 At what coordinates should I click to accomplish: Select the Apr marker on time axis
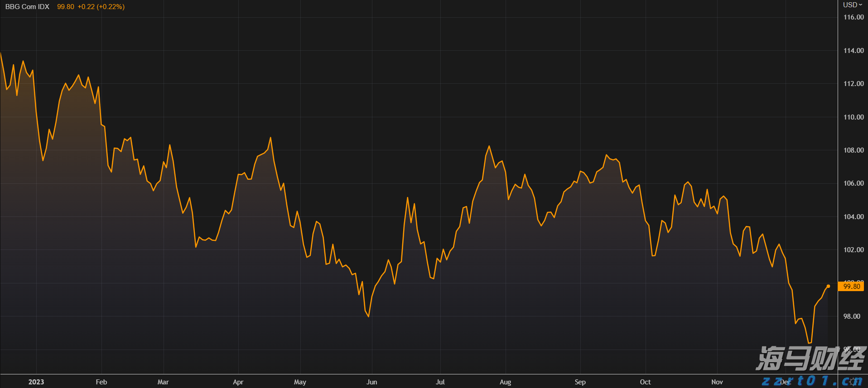tap(238, 382)
